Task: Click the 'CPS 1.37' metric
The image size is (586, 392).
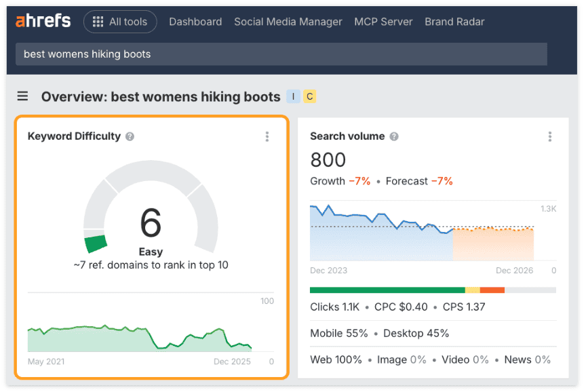Action: point(464,307)
